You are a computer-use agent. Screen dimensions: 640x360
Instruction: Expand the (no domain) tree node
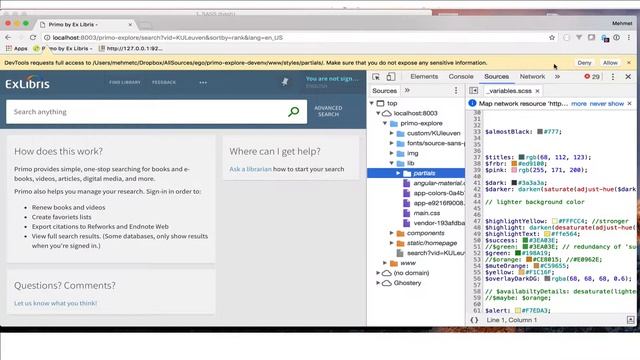(x=378, y=273)
